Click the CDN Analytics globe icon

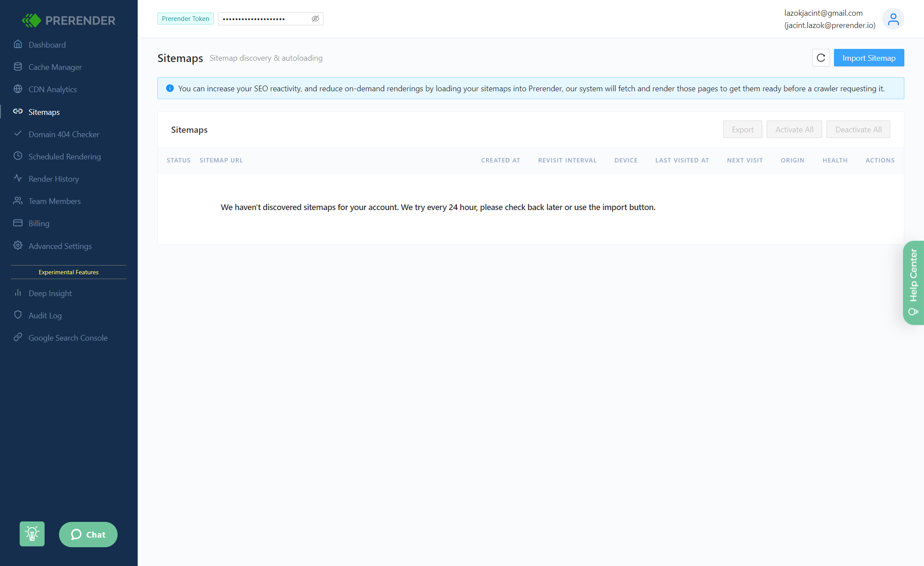(x=18, y=89)
